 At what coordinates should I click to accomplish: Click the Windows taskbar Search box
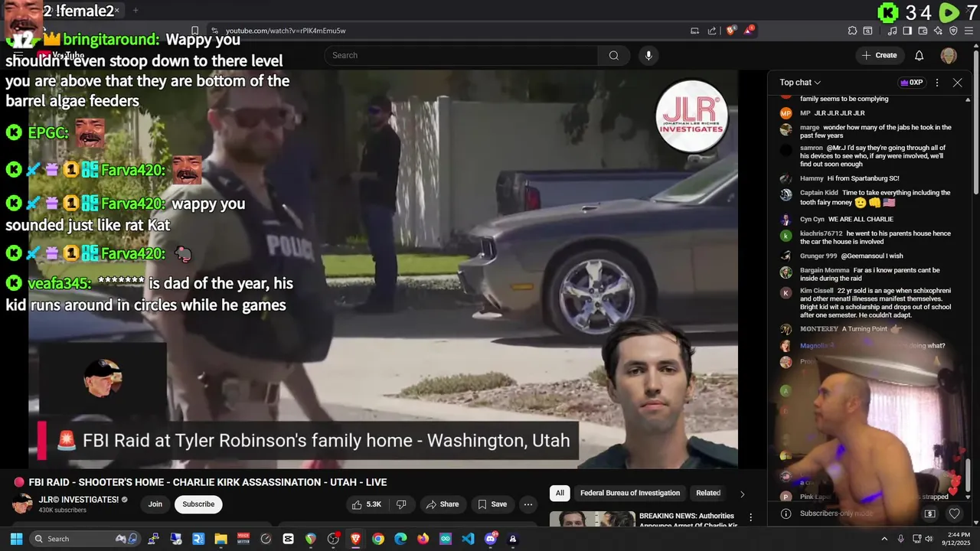pyautogui.click(x=84, y=539)
